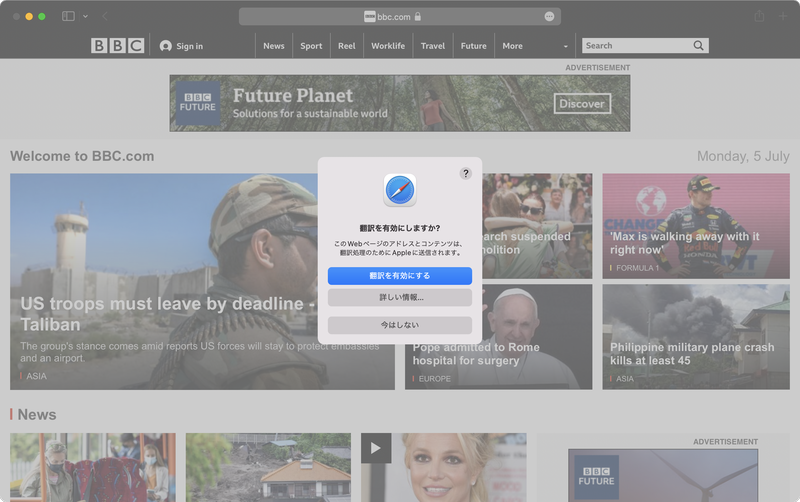Open the page options ellipsis icon
The width and height of the screenshot is (800, 502).
549,16
